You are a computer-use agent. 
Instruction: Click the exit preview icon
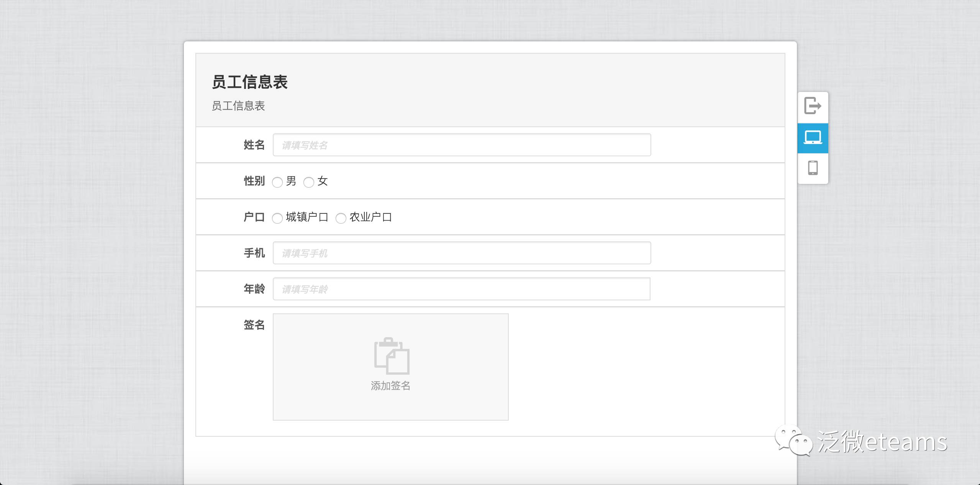(x=812, y=106)
